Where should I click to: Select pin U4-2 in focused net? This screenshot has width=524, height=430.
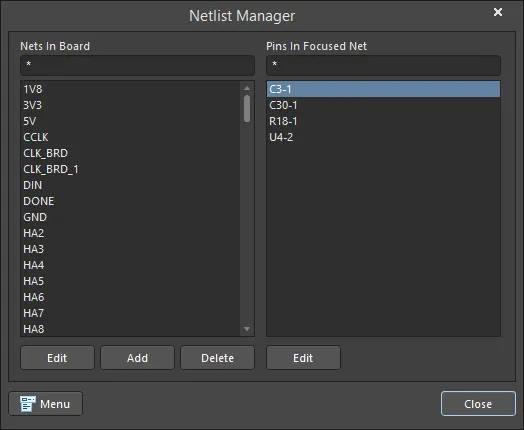(383, 137)
